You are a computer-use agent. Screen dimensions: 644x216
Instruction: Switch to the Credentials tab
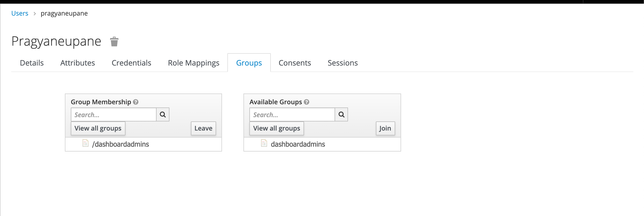click(131, 63)
